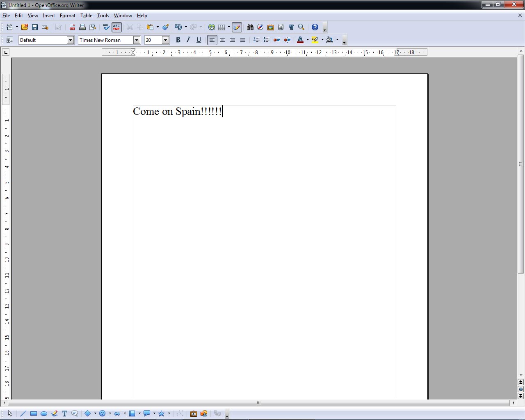Open the Data Sources icon
Image resolution: width=525 pixels, height=420 pixels.
point(281,27)
